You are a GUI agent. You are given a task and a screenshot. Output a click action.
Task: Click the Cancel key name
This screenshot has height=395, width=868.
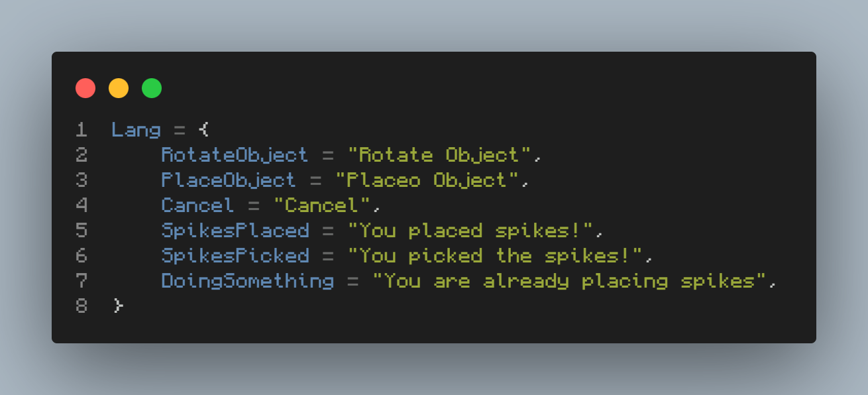click(197, 205)
